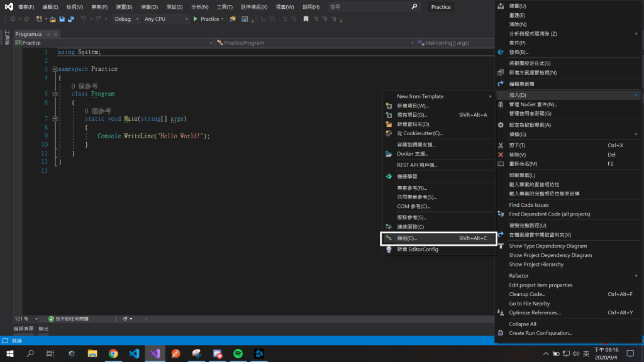This screenshot has height=362, width=644.
Task: Open the Debug configuration dropdown
Action: [x=126, y=19]
